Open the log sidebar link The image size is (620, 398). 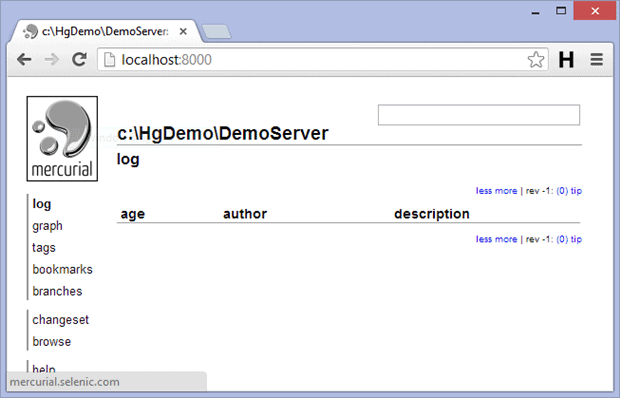pyautogui.click(x=42, y=204)
